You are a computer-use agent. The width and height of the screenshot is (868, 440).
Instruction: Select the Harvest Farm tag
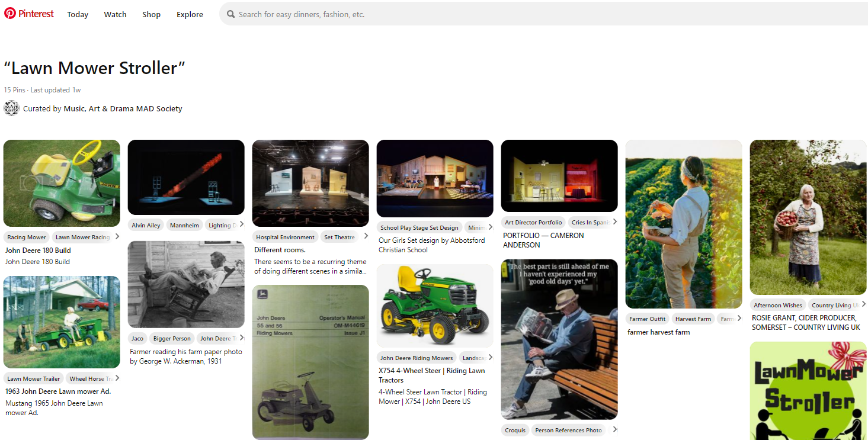point(693,319)
